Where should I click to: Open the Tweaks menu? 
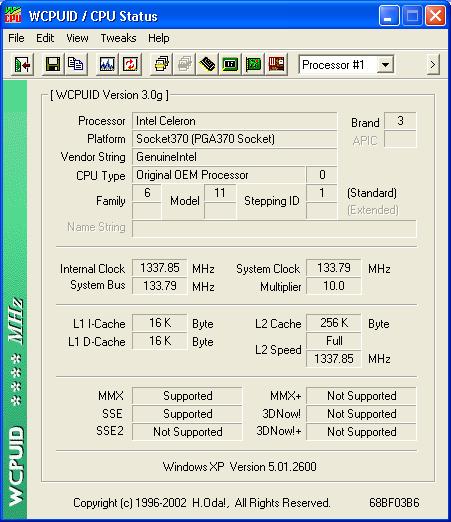(x=118, y=38)
